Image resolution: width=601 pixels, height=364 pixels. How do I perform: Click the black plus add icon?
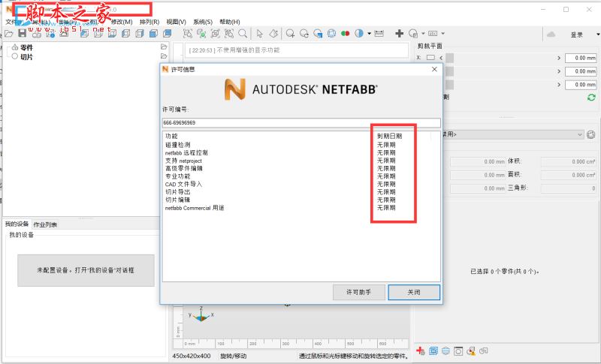tap(399, 34)
